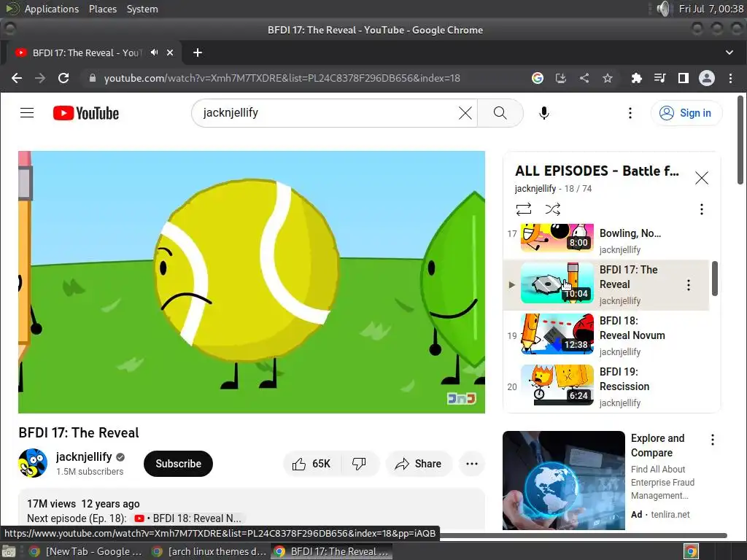
Task: Toggle loop playlist
Action: (524, 209)
